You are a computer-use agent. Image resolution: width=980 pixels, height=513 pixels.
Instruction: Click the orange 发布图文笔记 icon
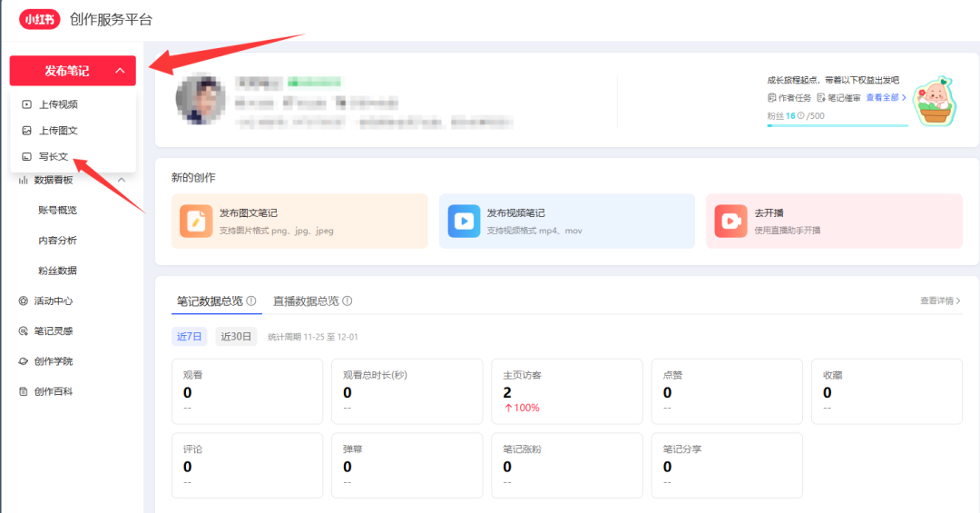[x=195, y=221]
